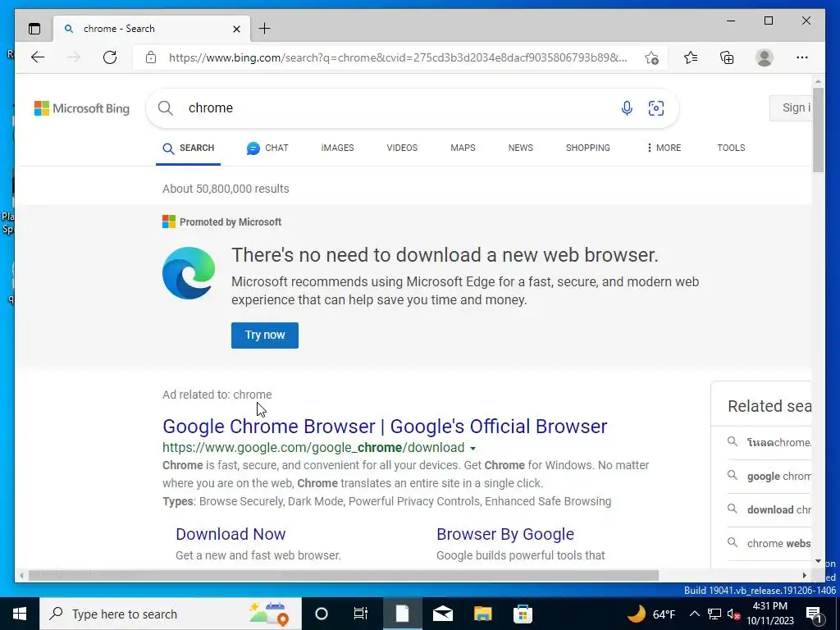Close the chrome - Search tab
The image size is (840, 630).
(x=236, y=29)
